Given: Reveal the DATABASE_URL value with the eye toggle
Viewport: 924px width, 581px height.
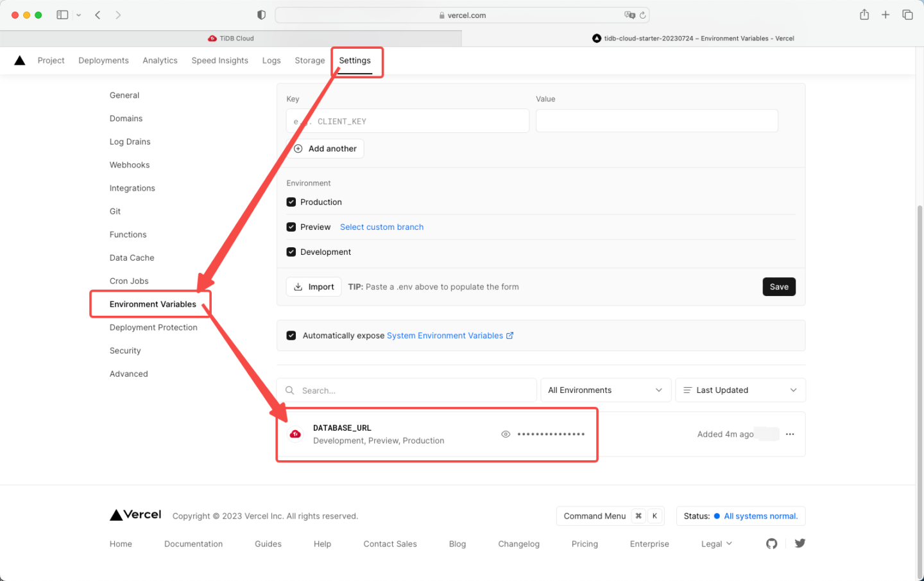Looking at the screenshot, I should click(506, 434).
